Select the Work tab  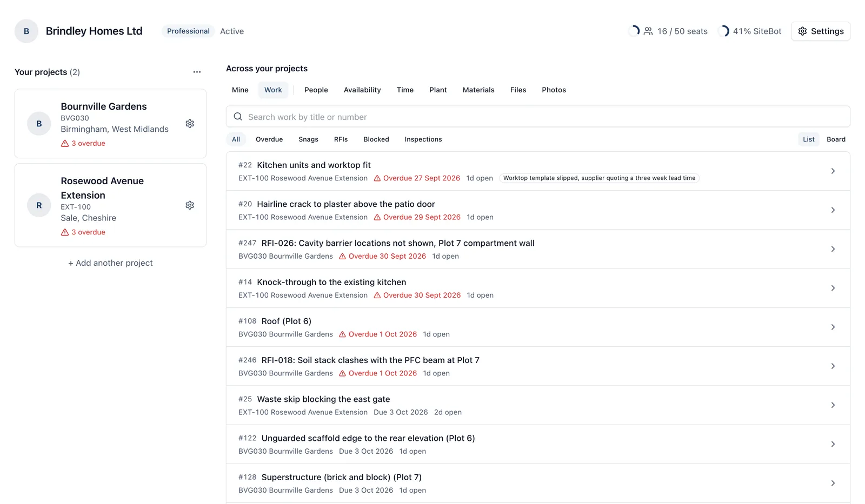tap(273, 90)
